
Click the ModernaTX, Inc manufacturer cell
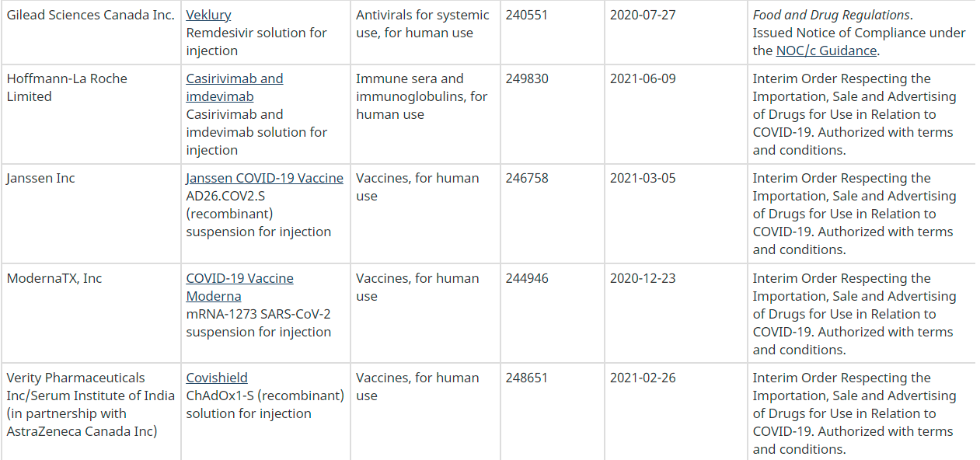coord(54,278)
